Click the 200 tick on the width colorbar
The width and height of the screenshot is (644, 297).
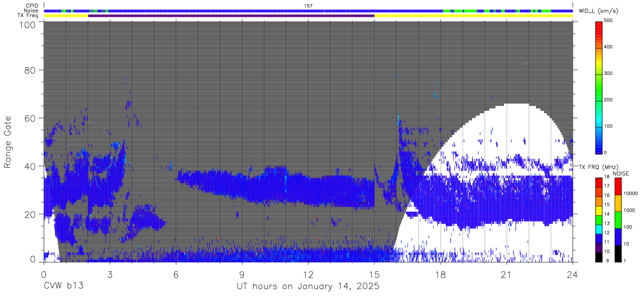[x=608, y=100]
